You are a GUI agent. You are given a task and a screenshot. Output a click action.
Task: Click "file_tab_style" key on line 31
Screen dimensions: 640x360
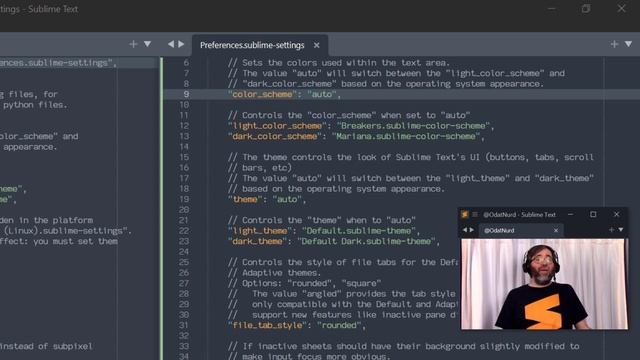pos(267,325)
